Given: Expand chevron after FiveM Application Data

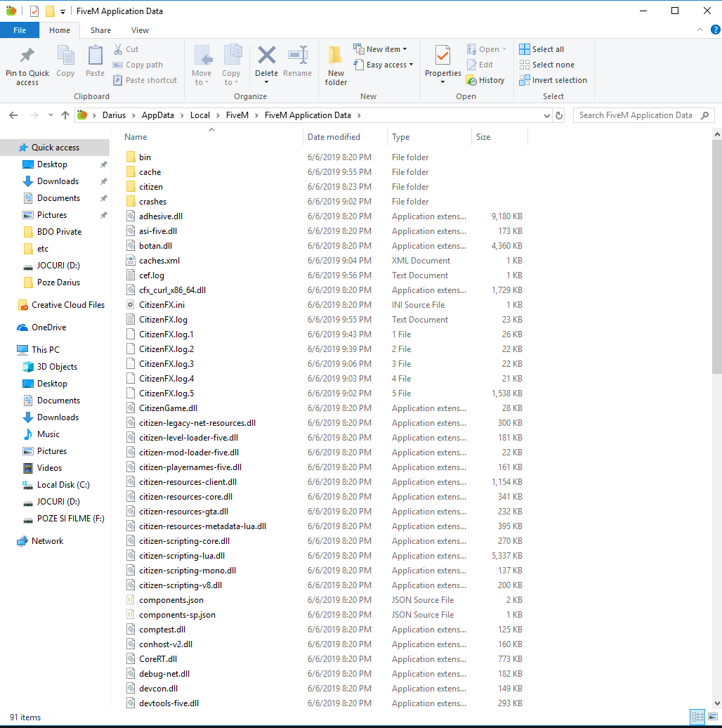Looking at the screenshot, I should coord(359,115).
